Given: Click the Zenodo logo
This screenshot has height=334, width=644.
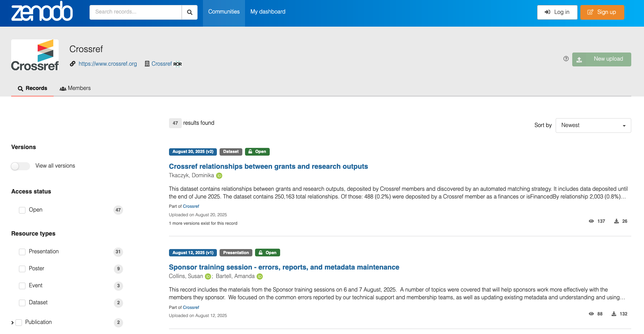Looking at the screenshot, I should tap(42, 12).
